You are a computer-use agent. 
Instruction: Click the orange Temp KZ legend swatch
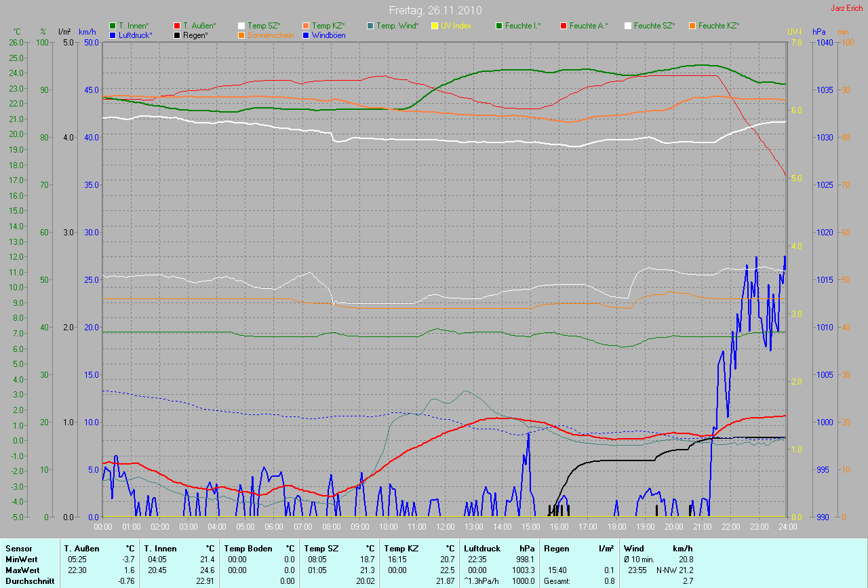point(306,26)
